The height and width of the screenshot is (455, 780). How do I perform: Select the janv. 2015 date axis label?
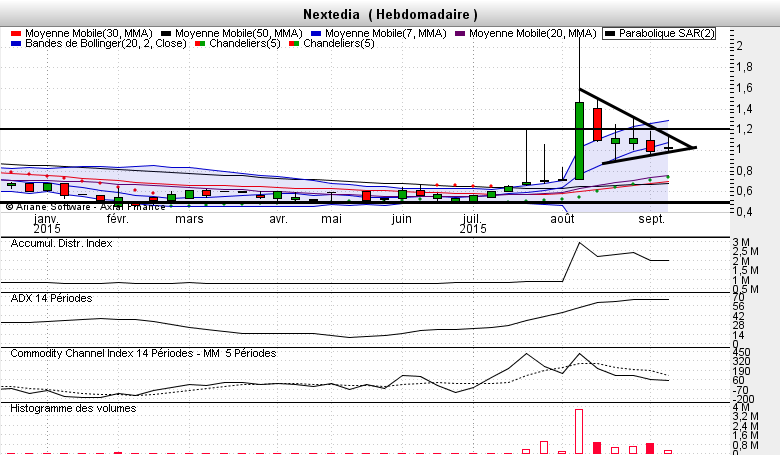(x=47, y=224)
